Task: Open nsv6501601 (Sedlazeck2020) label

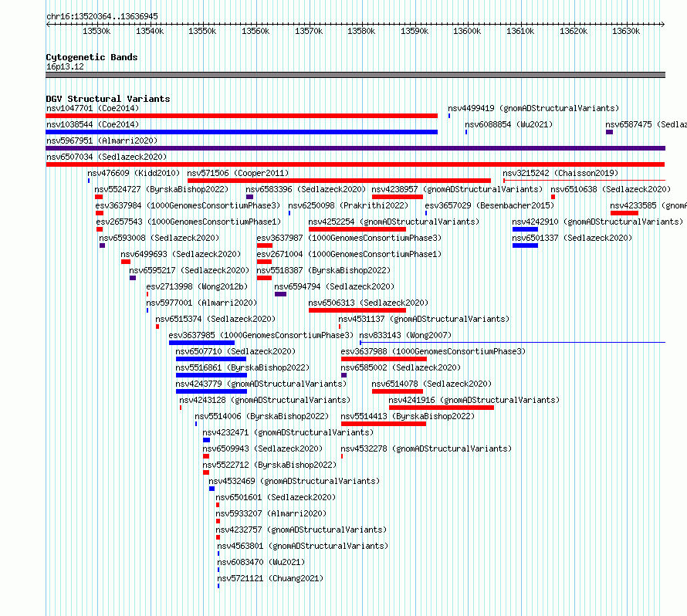Action: click(276, 497)
